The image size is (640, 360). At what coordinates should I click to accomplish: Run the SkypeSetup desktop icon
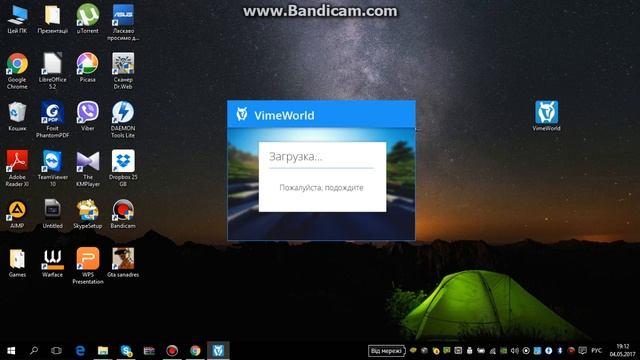88,214
